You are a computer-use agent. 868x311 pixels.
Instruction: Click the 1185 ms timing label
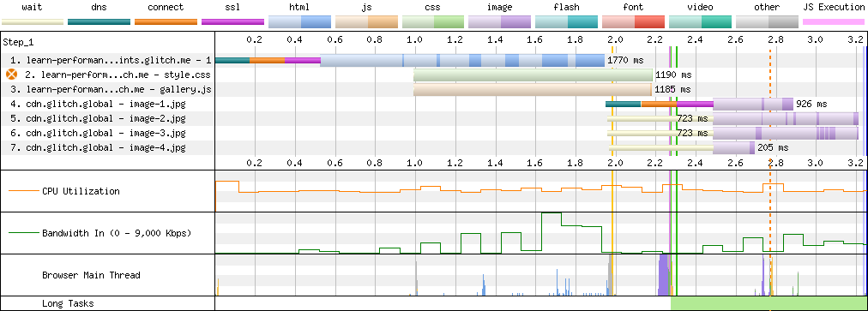coord(672,89)
